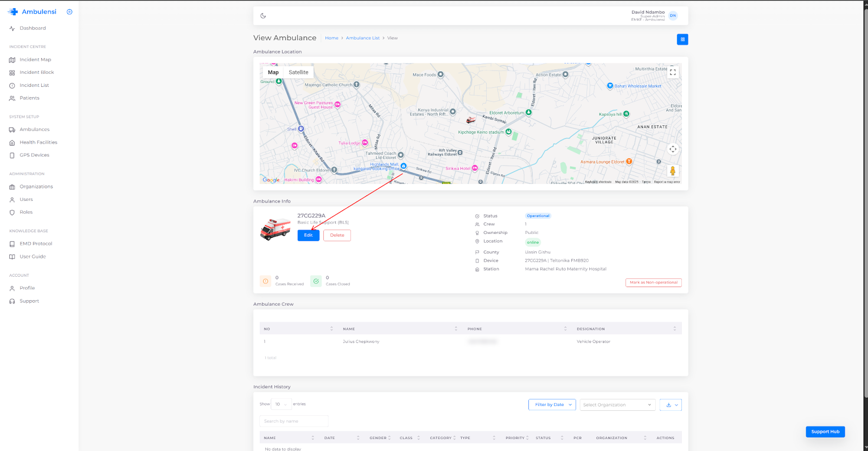The image size is (868, 451).
Task: Open user avatar DN profile icon
Action: 673,16
